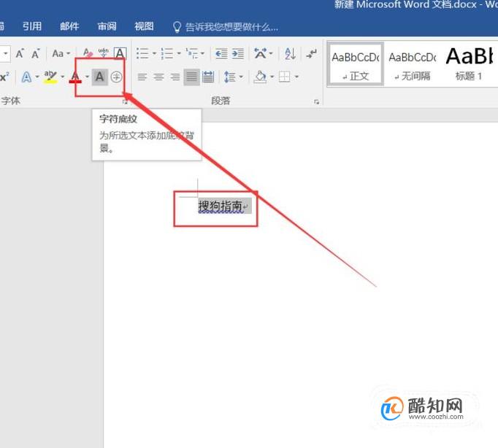
Task: Align text to the left
Action: [x=142, y=77]
